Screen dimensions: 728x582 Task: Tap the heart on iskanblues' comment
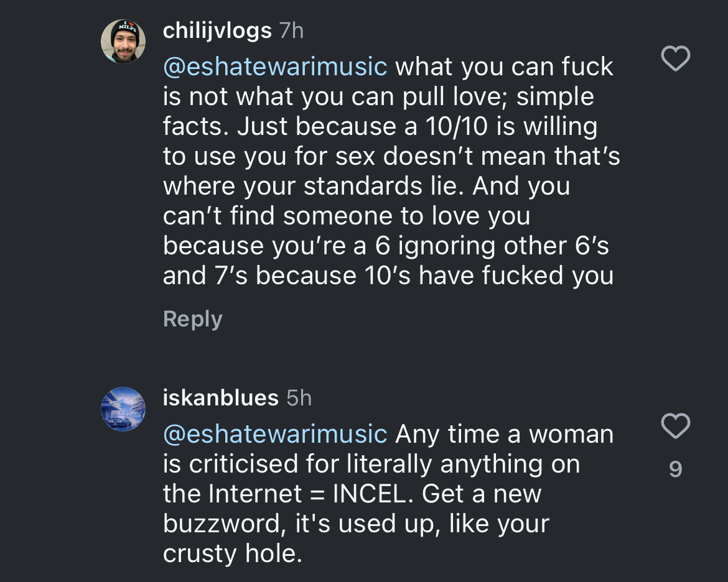pos(675,427)
